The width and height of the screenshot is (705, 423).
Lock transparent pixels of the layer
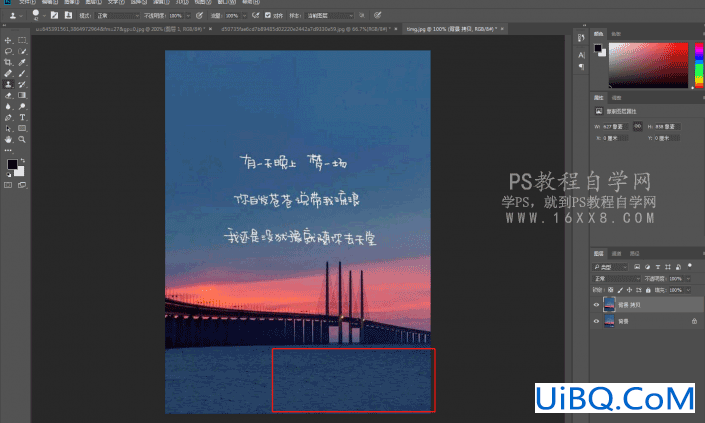tap(611, 290)
